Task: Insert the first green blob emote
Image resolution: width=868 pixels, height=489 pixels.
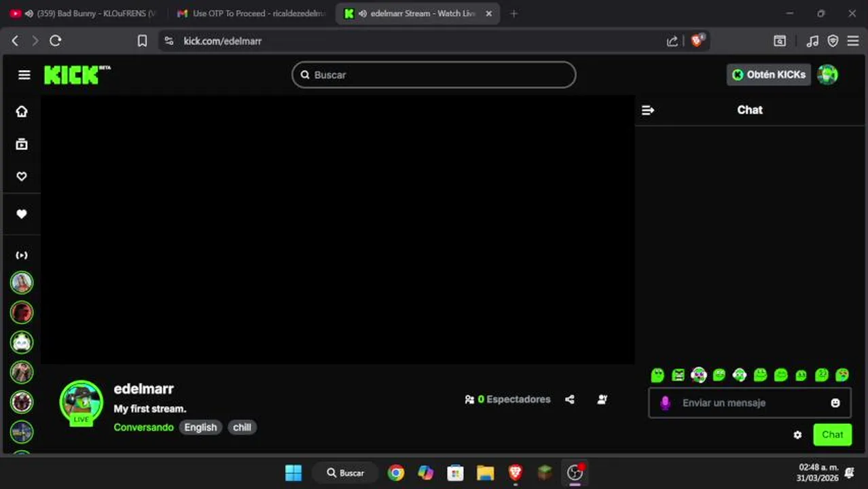Action: coord(657,375)
